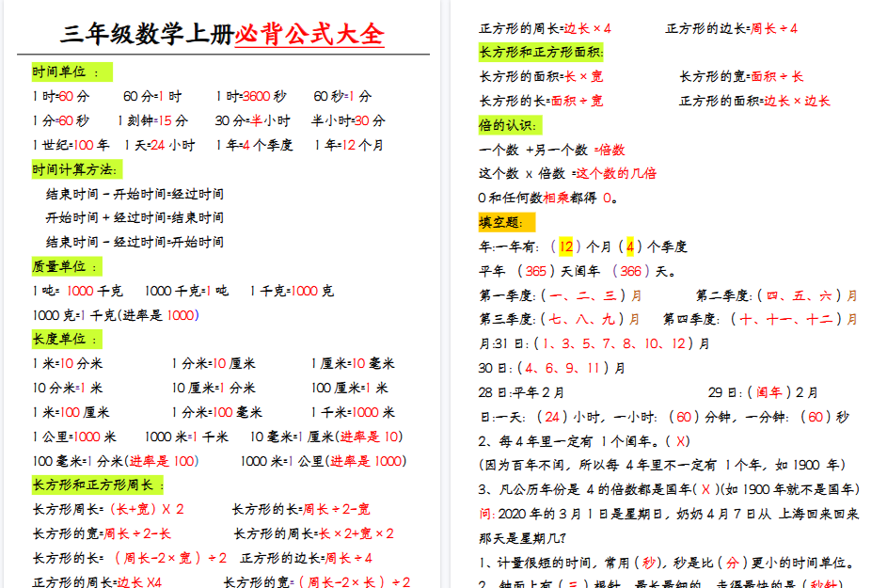Select the red answer 闰年 for 29 日
The height and width of the screenshot is (588, 887).
pos(769,389)
